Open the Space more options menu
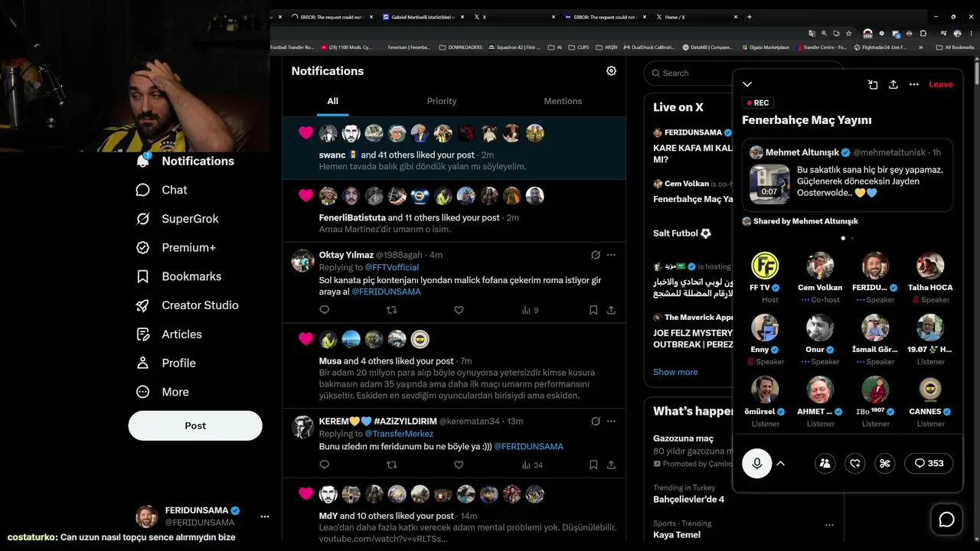 [913, 84]
